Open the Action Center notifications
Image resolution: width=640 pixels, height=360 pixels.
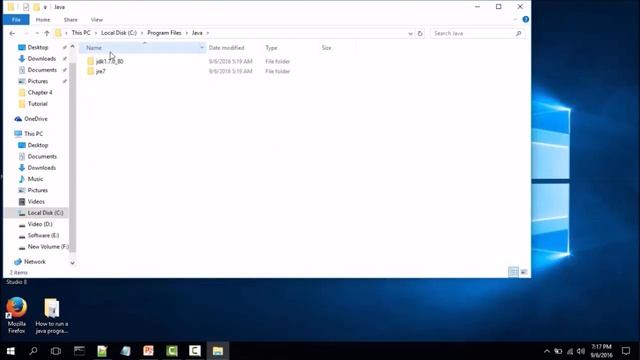pyautogui.click(x=626, y=351)
